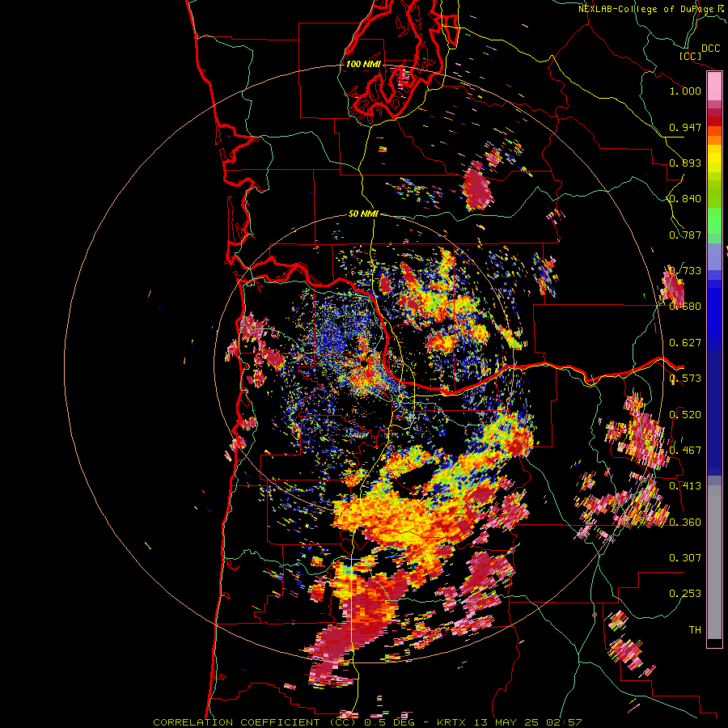Click the 0.307 scale label

[685, 558]
